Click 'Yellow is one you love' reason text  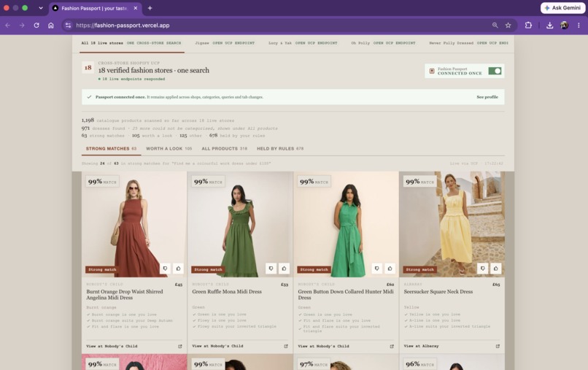[435, 315]
